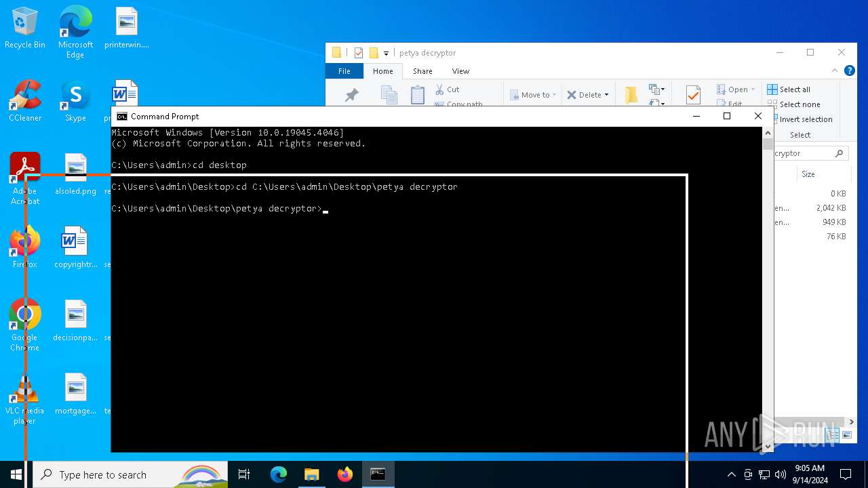Click the Explorer Help question mark icon
The height and width of the screenshot is (488, 868).
(x=849, y=70)
